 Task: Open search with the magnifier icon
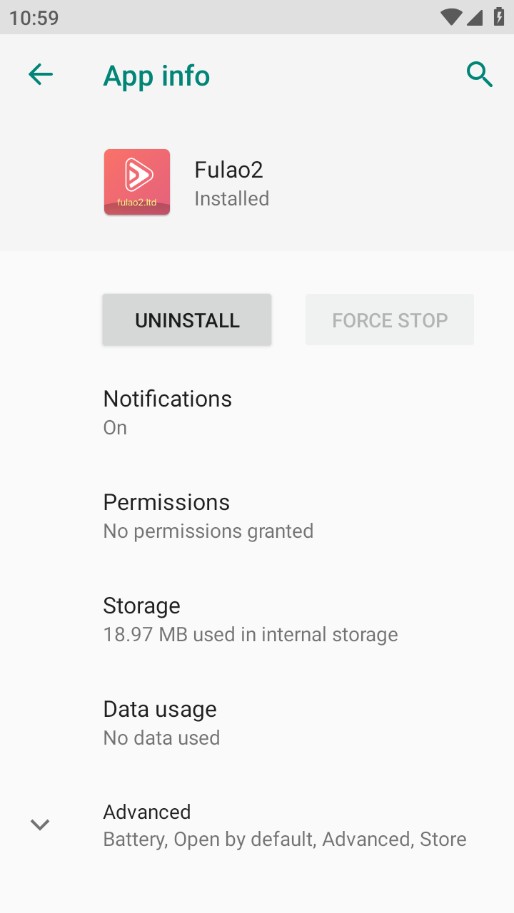coord(480,75)
